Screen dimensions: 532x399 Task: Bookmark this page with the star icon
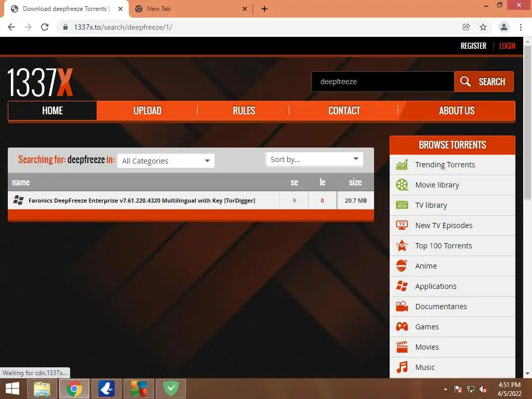point(483,27)
